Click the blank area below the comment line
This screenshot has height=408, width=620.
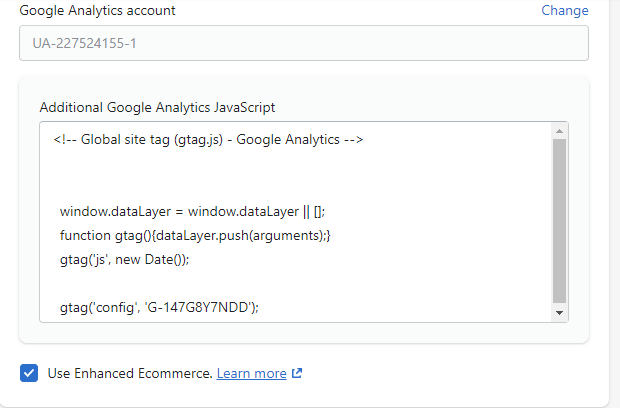pos(200,175)
